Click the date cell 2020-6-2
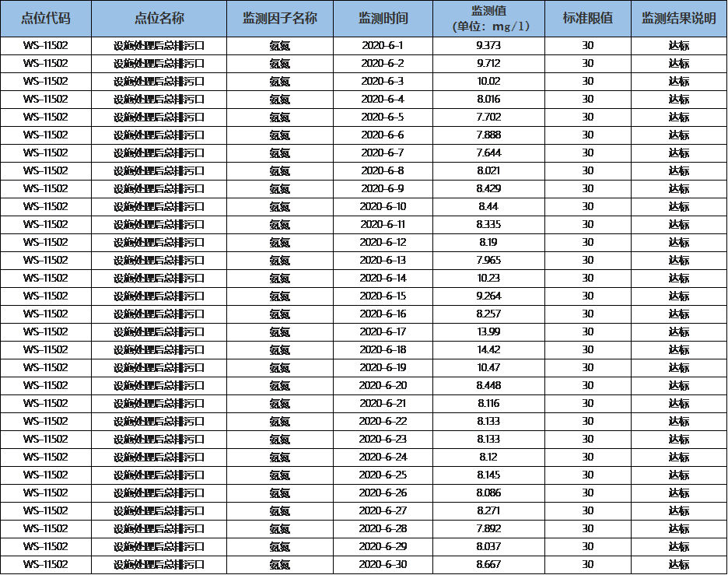The height and width of the screenshot is (575, 728). coord(383,64)
